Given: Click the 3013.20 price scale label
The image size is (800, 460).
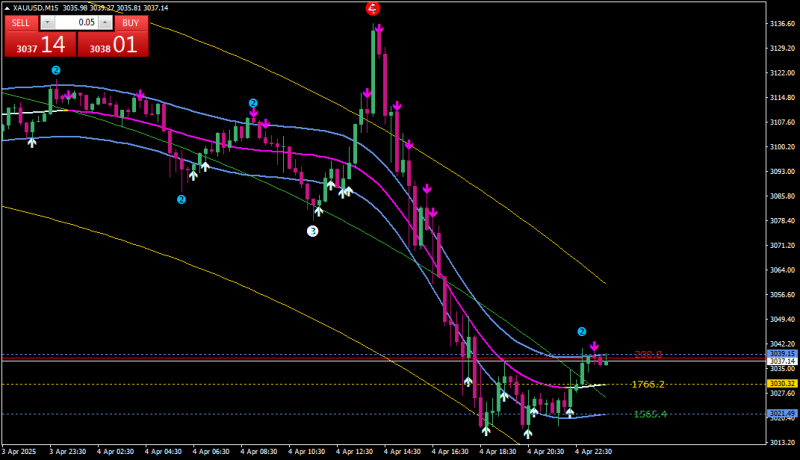Looking at the screenshot, I should point(782,442).
